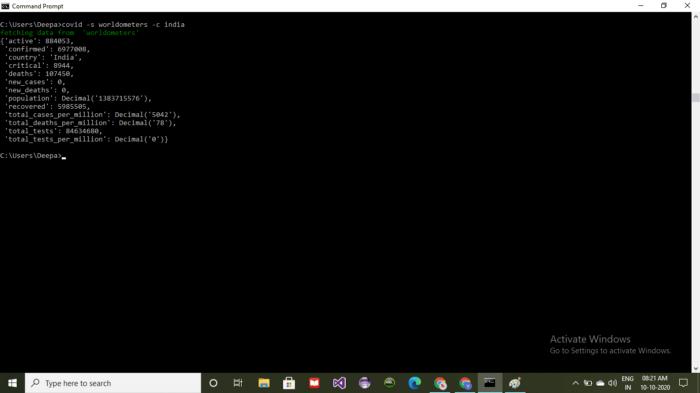Restore down the Command Prompt window
700x393 pixels.
pyautogui.click(x=664, y=6)
